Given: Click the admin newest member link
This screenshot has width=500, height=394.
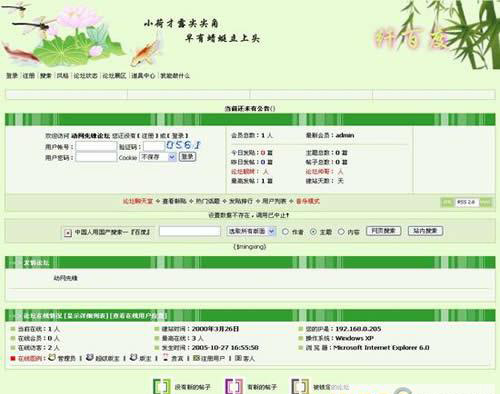Looking at the screenshot, I should (345, 135).
